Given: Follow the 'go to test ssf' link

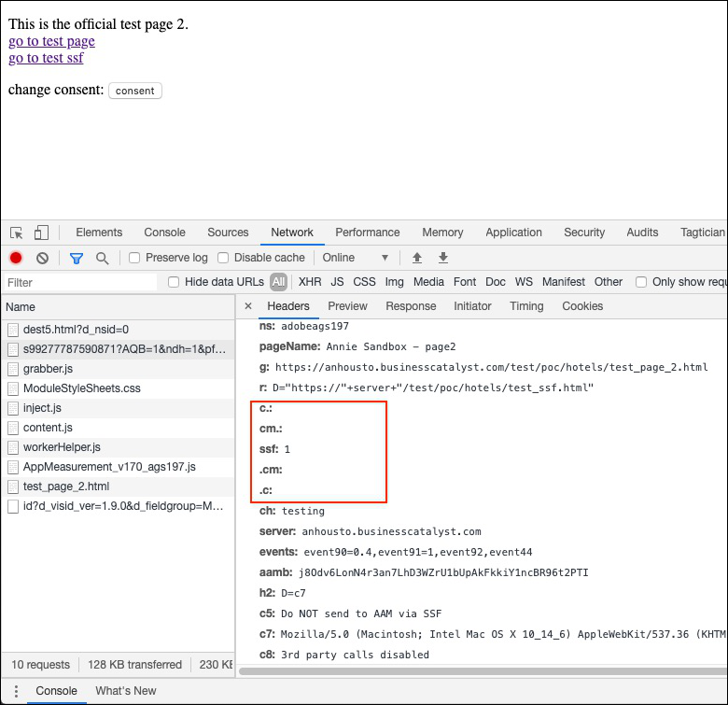Looking at the screenshot, I should [46, 58].
